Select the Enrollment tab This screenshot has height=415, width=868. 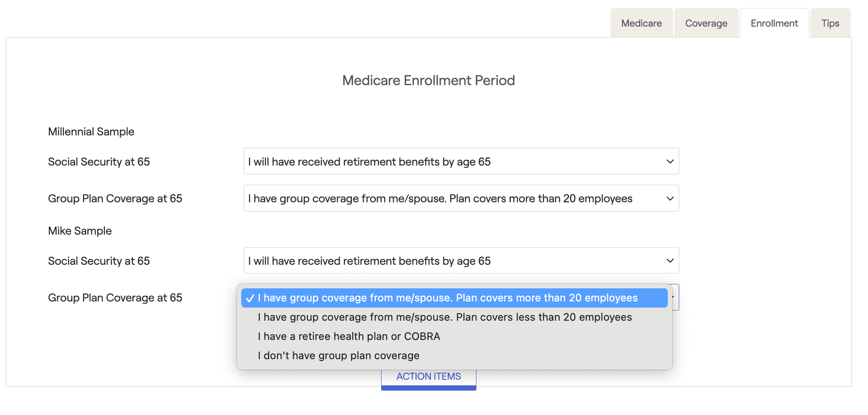pos(774,23)
